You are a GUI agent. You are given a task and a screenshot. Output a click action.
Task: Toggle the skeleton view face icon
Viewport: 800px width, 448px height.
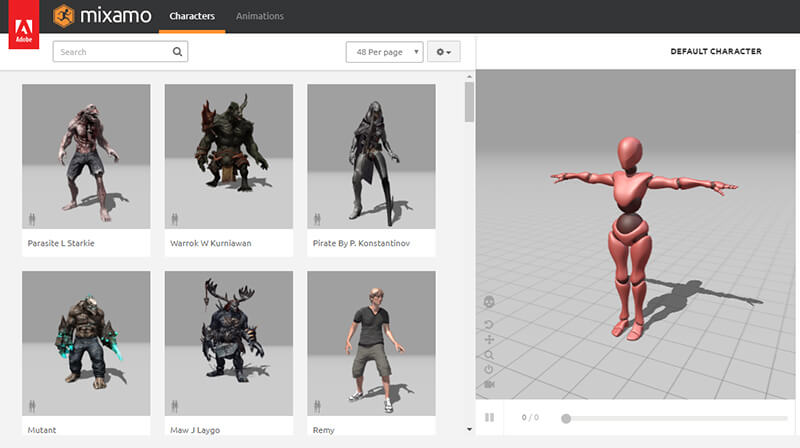point(489,302)
